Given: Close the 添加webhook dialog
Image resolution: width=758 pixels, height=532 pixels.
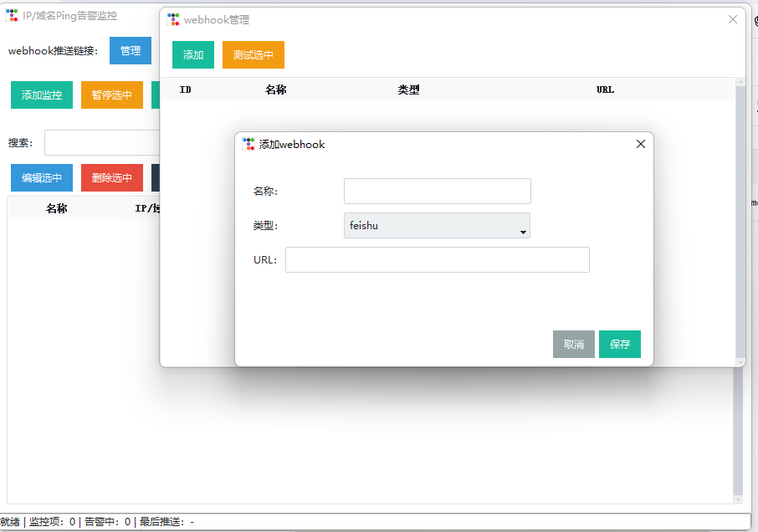Looking at the screenshot, I should tap(641, 144).
